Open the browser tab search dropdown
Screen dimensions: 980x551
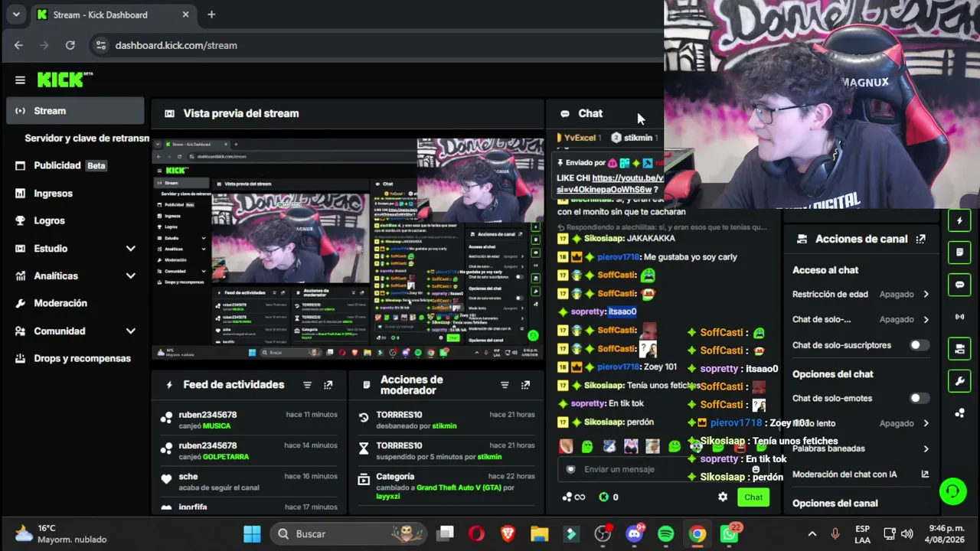click(16, 15)
